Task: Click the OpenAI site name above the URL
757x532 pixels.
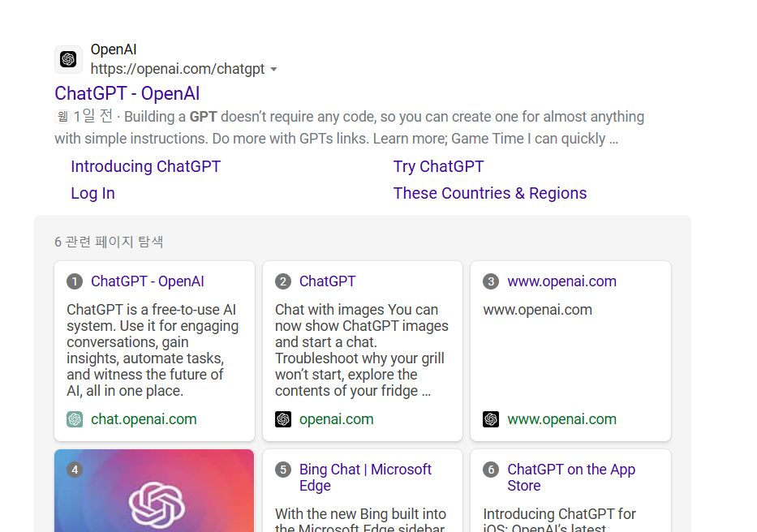Action: click(114, 49)
